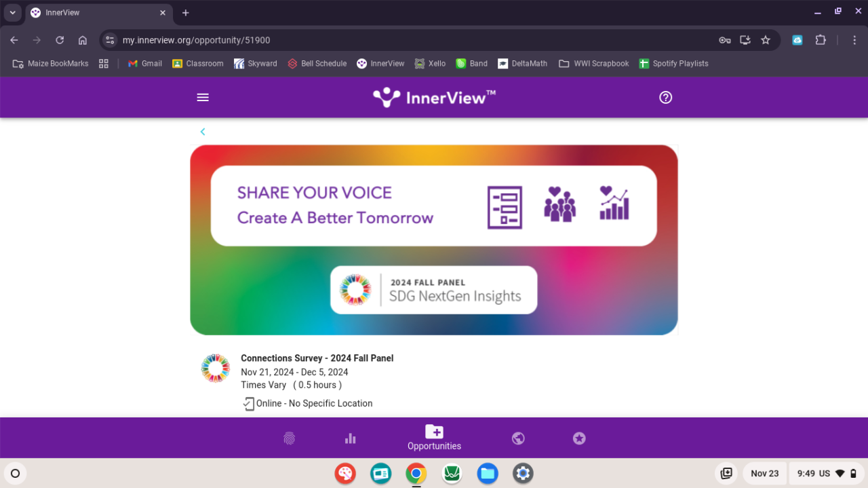Open the fingerprint tab in bottom navigation
868x488 pixels.
(290, 438)
